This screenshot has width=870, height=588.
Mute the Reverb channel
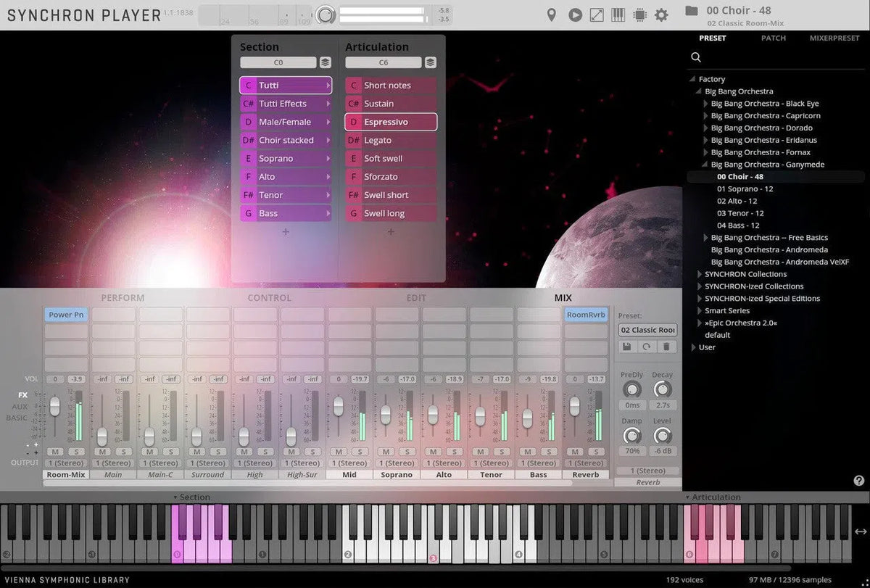[x=575, y=452]
